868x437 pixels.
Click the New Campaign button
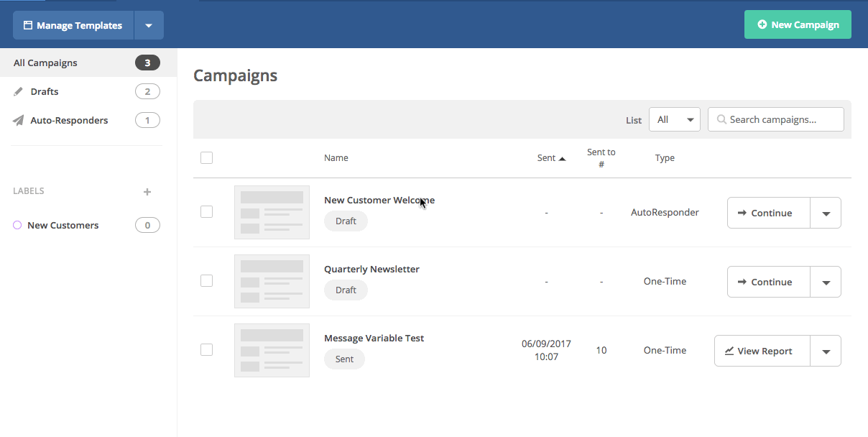pyautogui.click(x=798, y=24)
